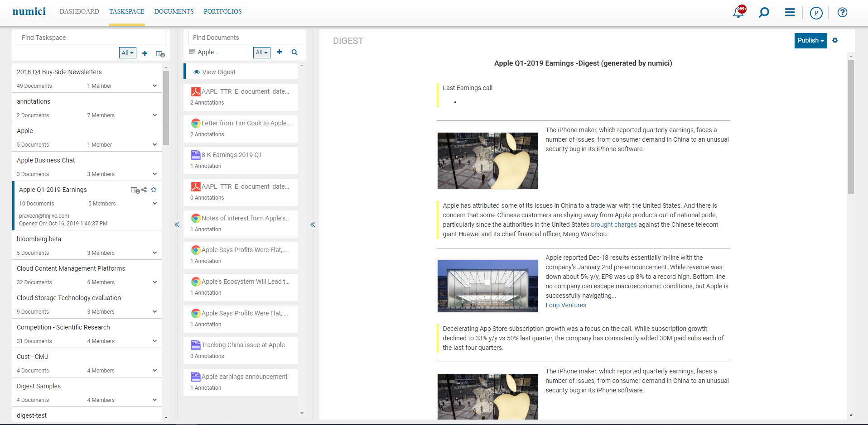Click the digest panel vertical scrollbar
The width and height of the screenshot is (868, 425).
tap(851, 127)
